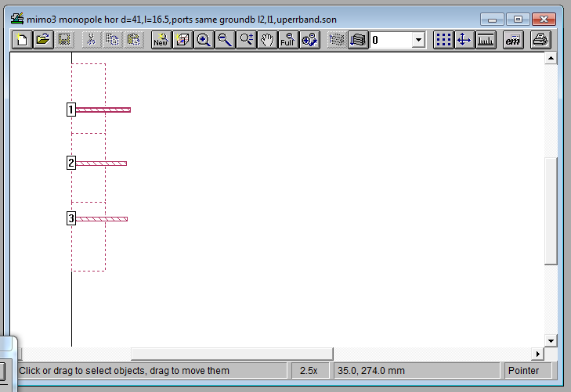Click the grayed-out hatched layer icon
The height and width of the screenshot is (392, 571).
coord(337,40)
